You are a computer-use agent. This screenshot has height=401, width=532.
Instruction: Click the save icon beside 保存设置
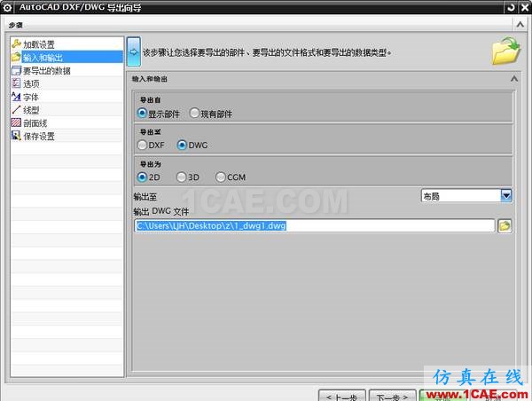(16, 136)
